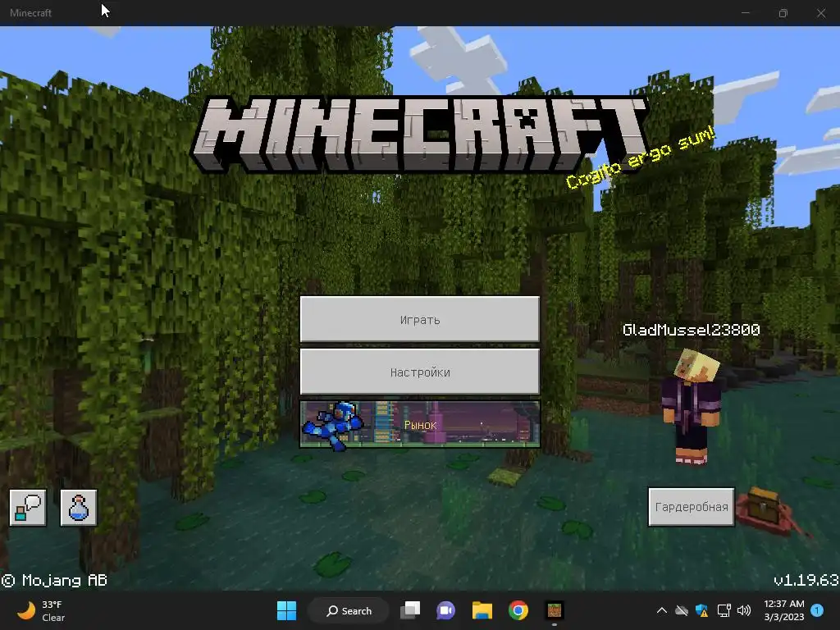Click the GladMussel23800 gamertag
This screenshot has width=840, height=630.
[x=691, y=330]
